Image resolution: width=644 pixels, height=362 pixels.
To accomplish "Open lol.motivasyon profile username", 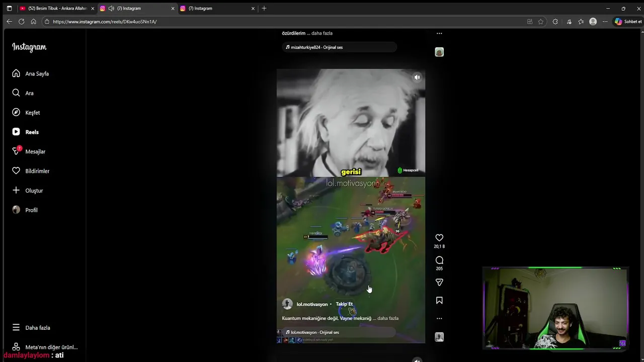I will point(312,304).
